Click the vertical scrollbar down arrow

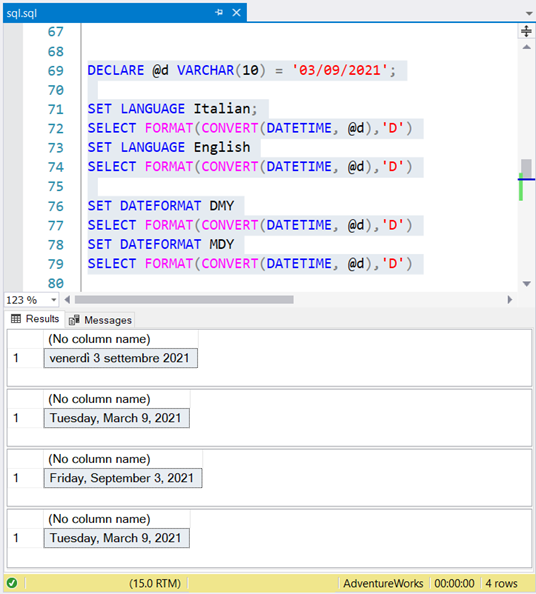527,284
